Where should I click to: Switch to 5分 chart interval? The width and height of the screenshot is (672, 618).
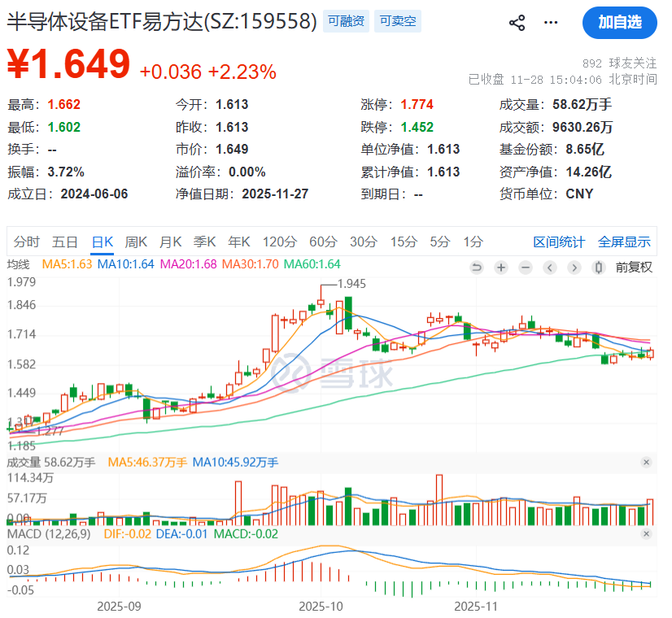pyautogui.click(x=440, y=242)
